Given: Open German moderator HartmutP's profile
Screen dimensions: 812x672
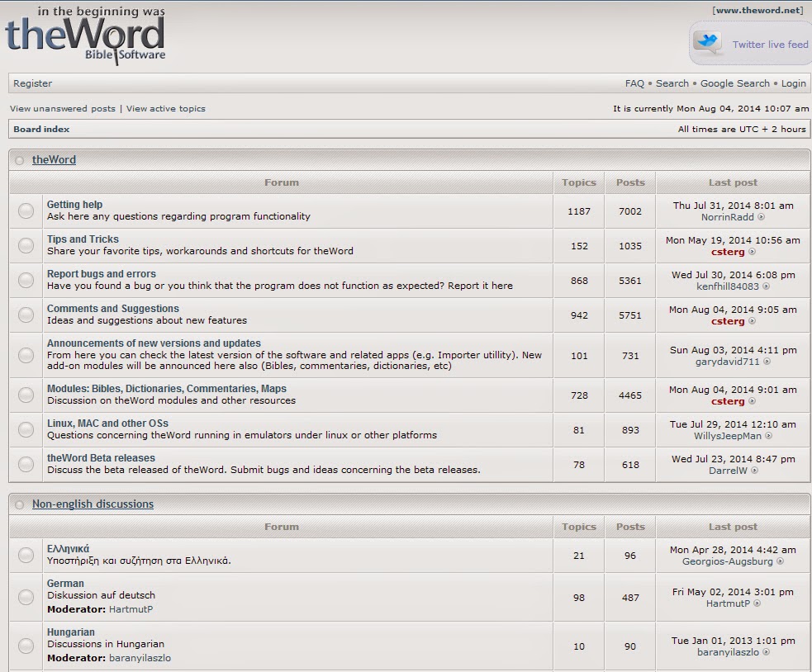Looking at the screenshot, I should (131, 609).
